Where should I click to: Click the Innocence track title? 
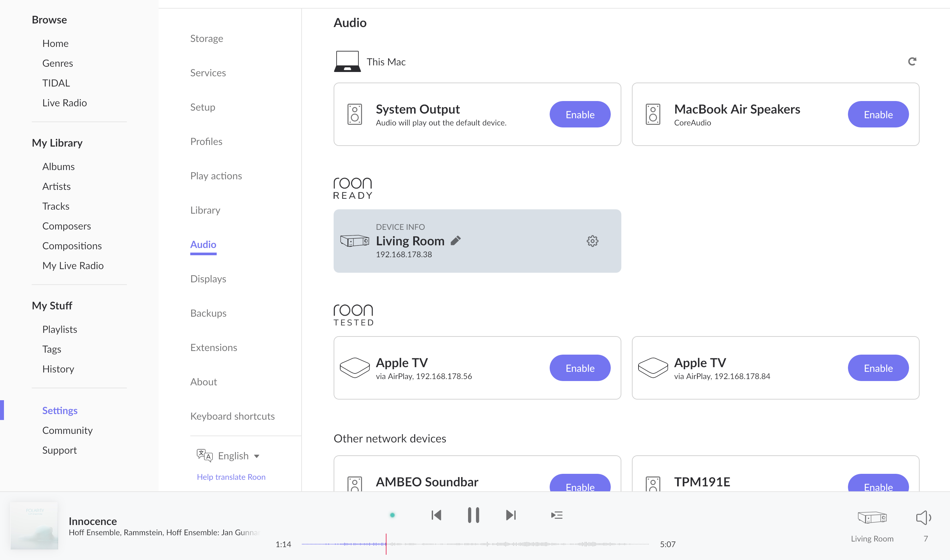[x=93, y=521]
